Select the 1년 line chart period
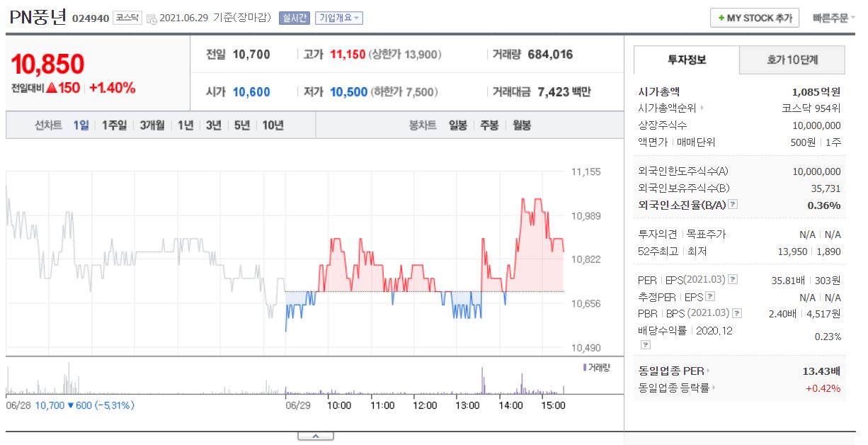 pos(185,125)
